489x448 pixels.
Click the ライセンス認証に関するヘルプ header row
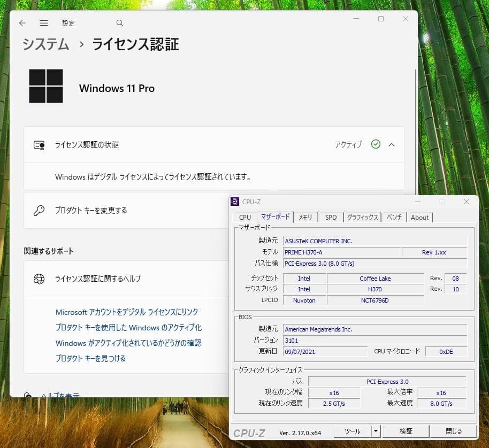click(126, 279)
